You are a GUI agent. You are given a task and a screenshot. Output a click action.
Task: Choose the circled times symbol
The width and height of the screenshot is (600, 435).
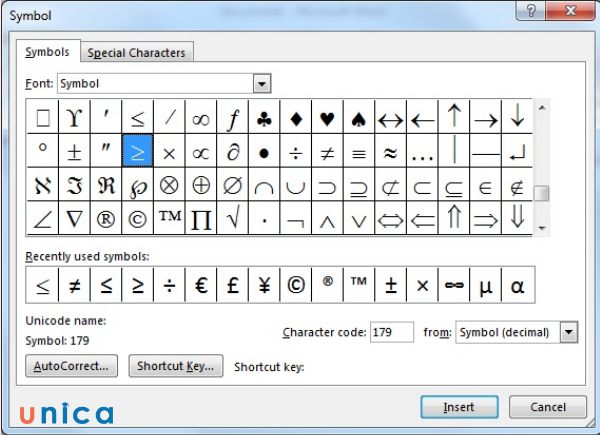point(169,184)
